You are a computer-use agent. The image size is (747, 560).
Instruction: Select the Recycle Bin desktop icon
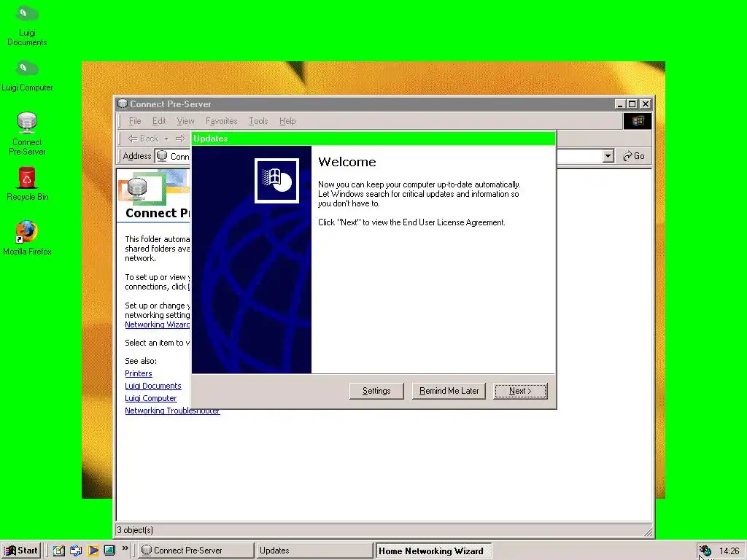[x=27, y=184]
